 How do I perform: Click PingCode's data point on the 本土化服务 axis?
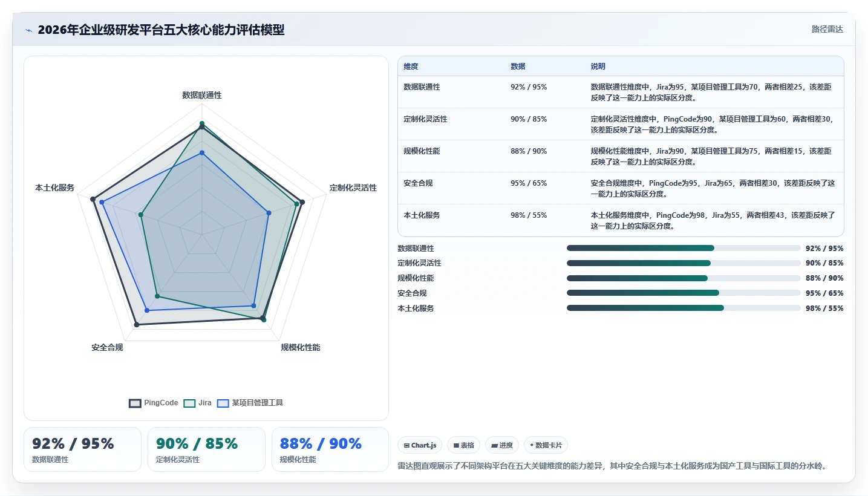coord(93,199)
